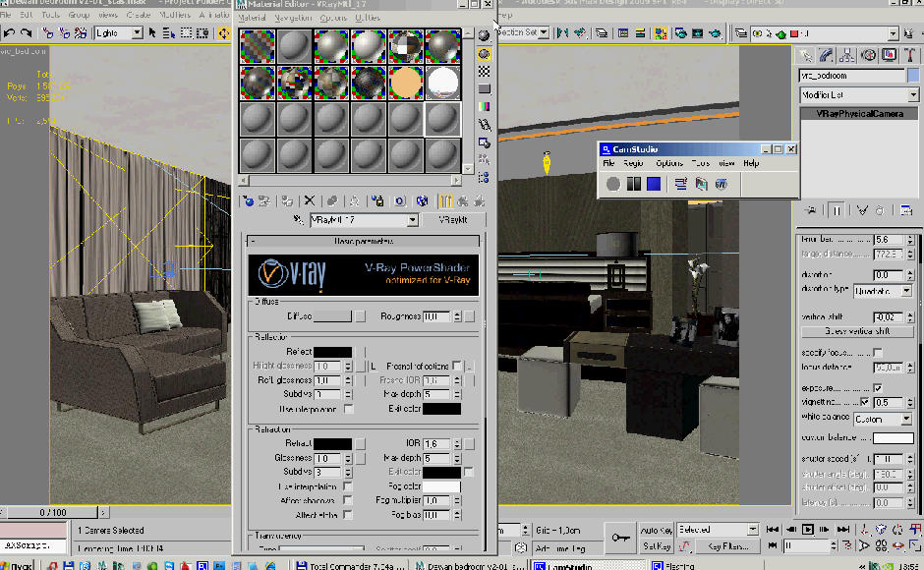This screenshot has width=924, height=570.
Task: Open white balance Custom dropdown
Action: 906,419
